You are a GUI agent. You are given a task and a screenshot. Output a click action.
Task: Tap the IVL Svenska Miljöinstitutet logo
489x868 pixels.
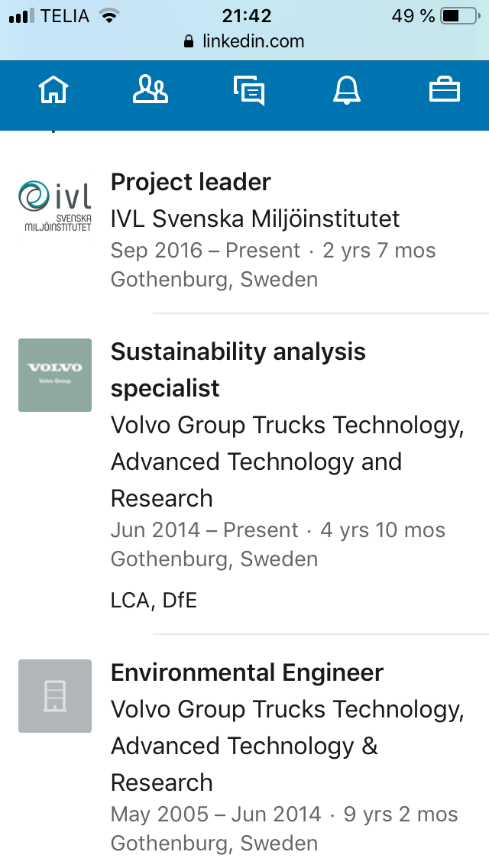click(55, 206)
